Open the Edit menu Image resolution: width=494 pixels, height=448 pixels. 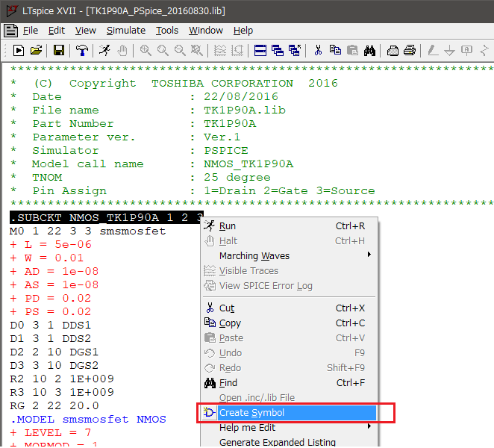tap(57, 31)
